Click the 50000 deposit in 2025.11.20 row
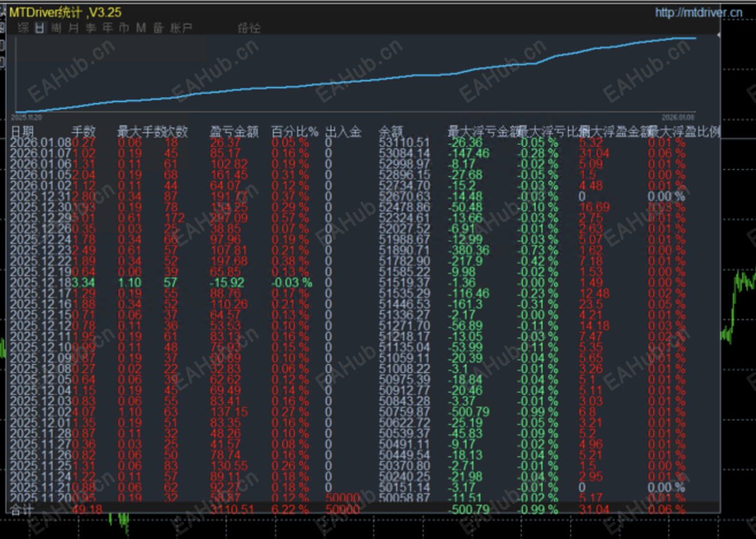The image size is (756, 539). pyautogui.click(x=343, y=498)
